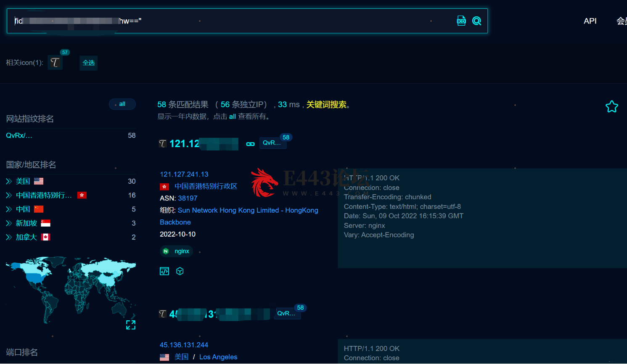Open the HTML source code icon for 121.127.241.13
The height and width of the screenshot is (364, 627).
(x=164, y=271)
